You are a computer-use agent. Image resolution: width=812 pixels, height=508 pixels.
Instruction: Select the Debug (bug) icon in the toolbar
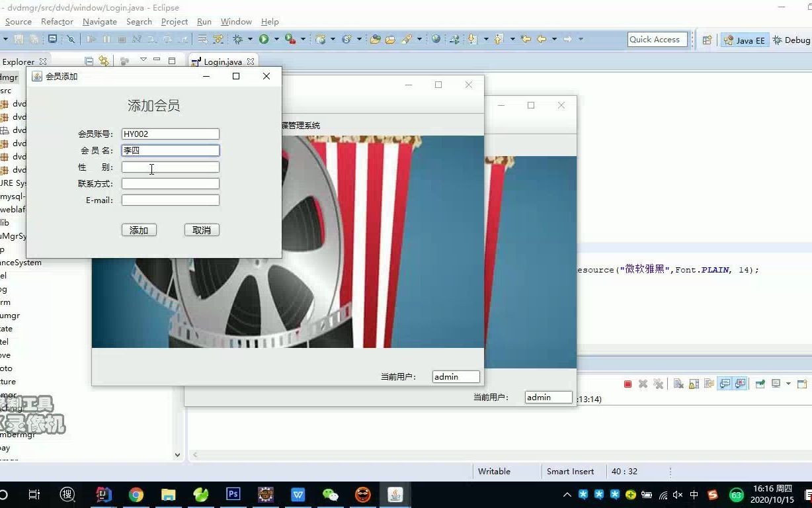coord(289,40)
